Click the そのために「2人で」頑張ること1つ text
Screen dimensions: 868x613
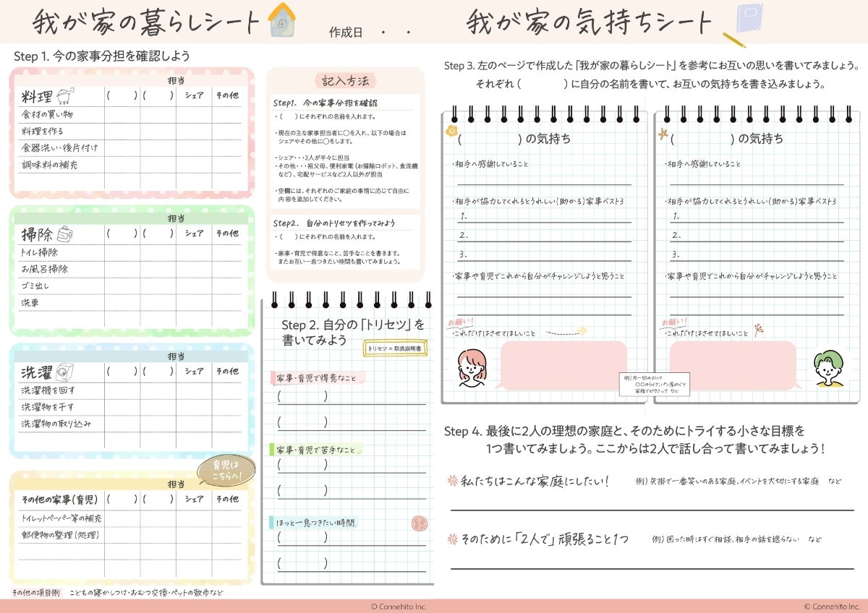[x=545, y=540]
